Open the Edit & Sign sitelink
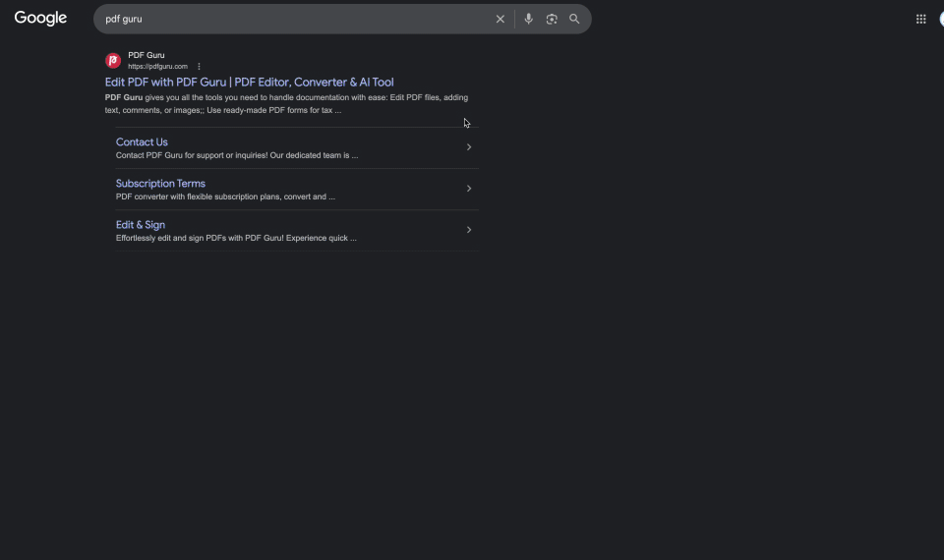944x560 pixels. point(141,225)
